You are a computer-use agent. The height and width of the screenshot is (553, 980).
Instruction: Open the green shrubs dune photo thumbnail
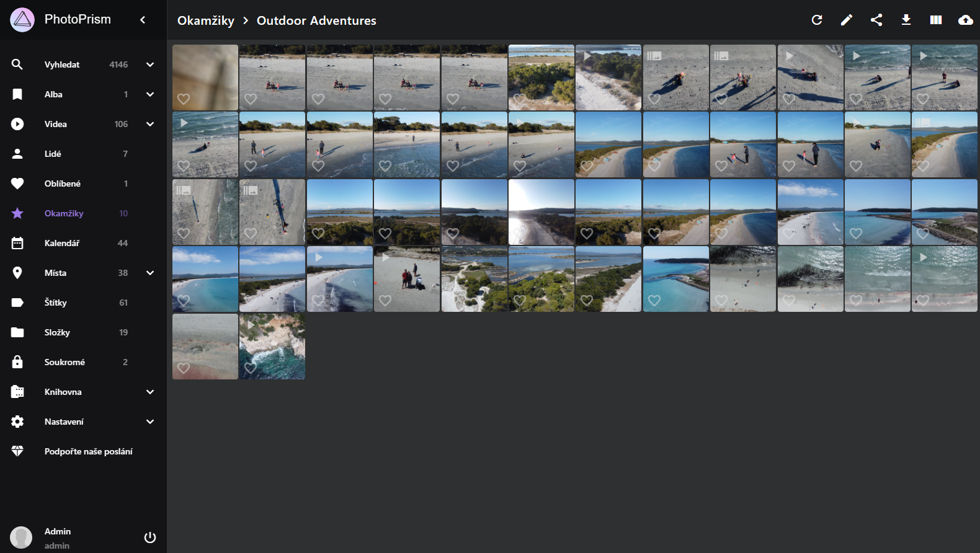[541, 74]
